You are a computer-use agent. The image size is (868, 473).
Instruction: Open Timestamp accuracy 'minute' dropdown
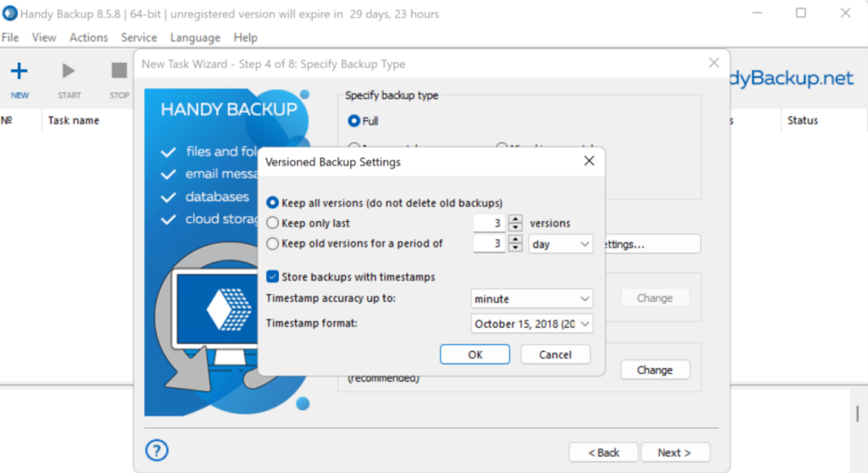531,298
